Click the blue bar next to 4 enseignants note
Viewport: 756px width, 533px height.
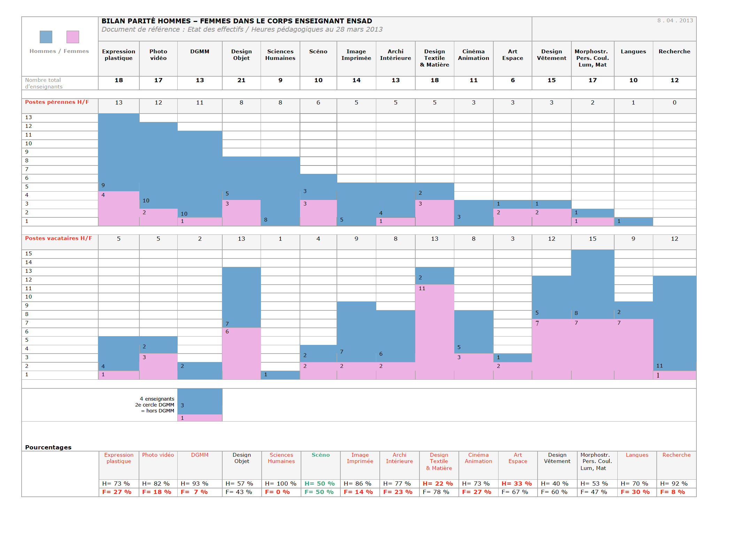[200, 401]
